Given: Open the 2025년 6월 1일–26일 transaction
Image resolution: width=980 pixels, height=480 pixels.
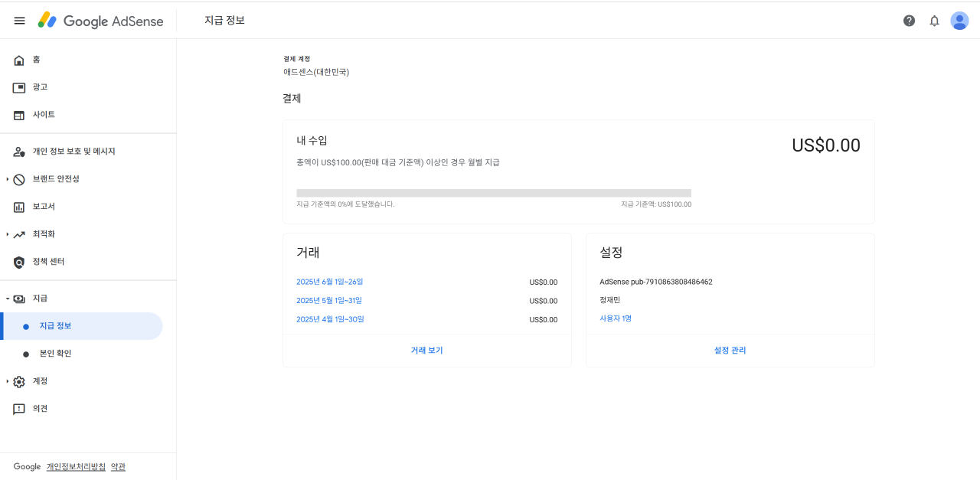Looking at the screenshot, I should tap(330, 282).
